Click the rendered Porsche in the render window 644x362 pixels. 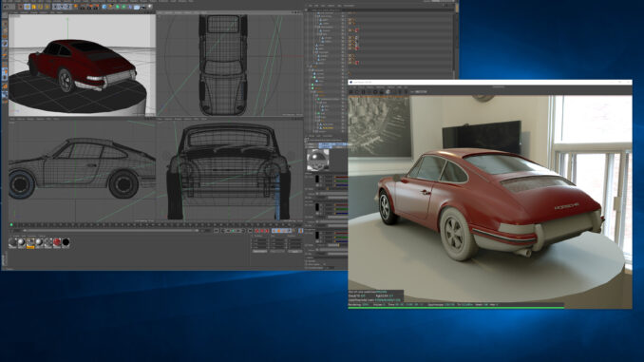tap(489, 205)
